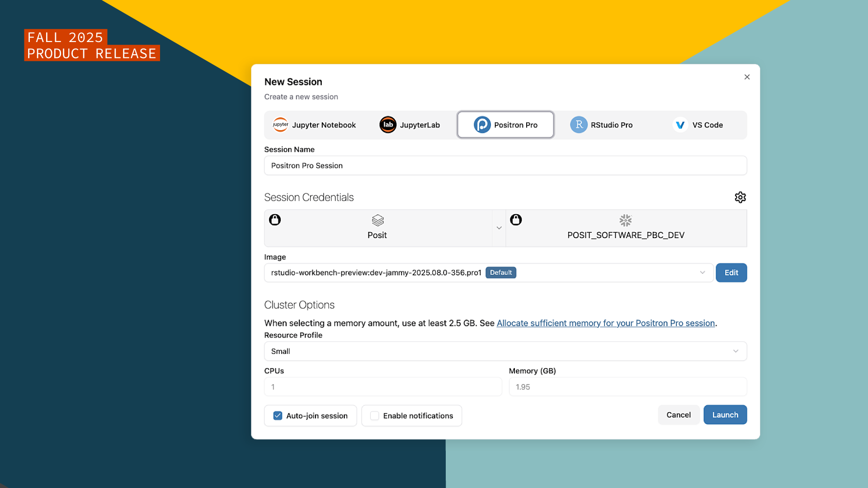This screenshot has height=488, width=868.
Task: Click the RStudio Pro R icon
Action: (579, 125)
